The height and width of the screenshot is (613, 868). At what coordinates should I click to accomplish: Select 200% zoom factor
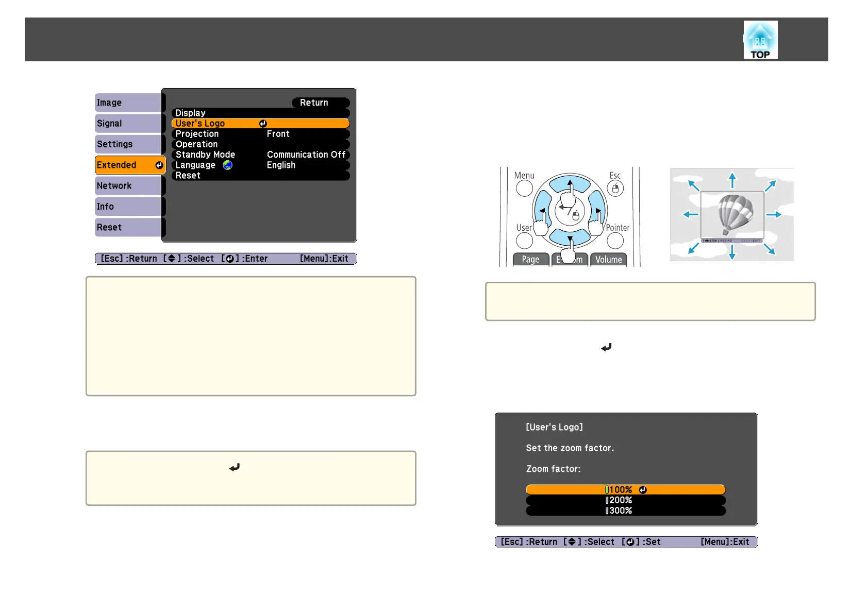626,500
